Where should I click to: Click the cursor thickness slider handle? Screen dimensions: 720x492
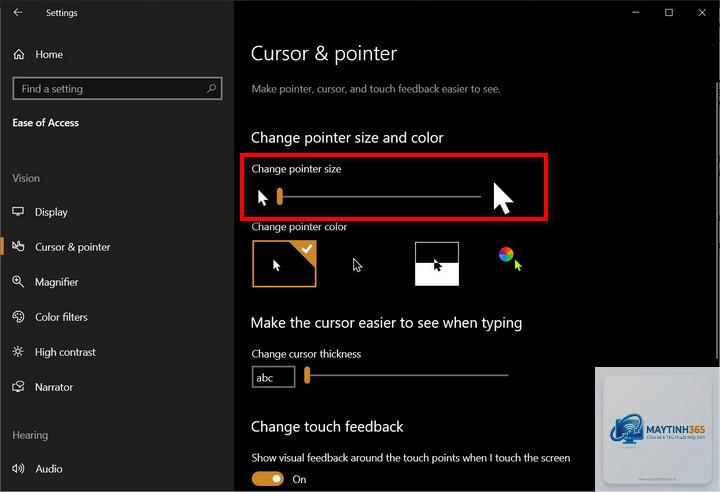pyautogui.click(x=307, y=375)
